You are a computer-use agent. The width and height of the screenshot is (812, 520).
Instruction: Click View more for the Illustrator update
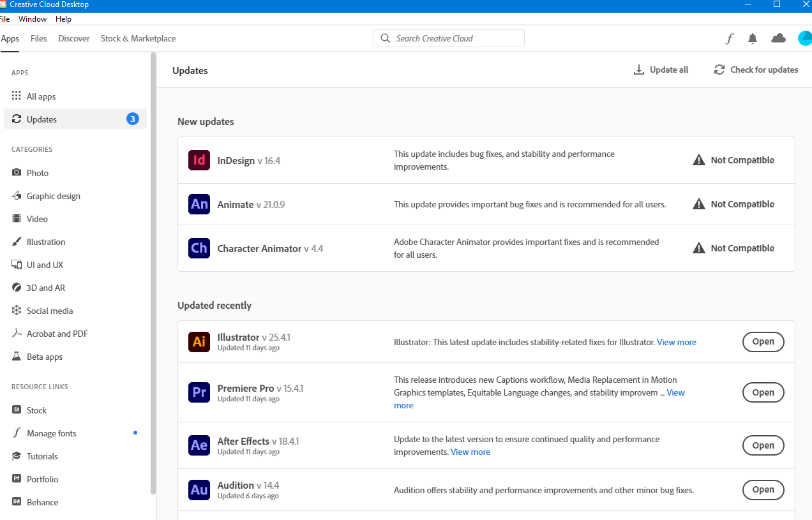tap(676, 341)
